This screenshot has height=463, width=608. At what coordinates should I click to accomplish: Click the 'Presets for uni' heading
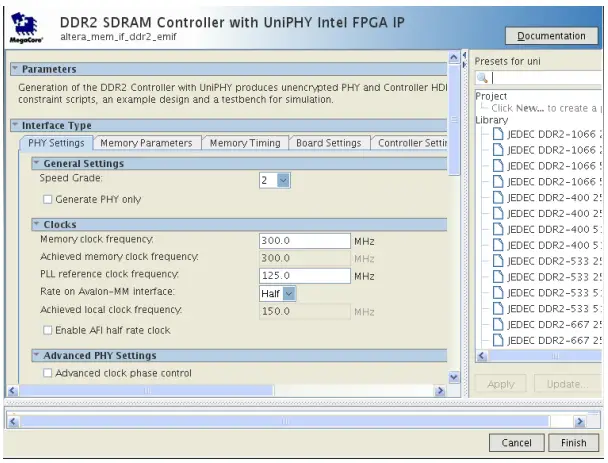click(507, 61)
